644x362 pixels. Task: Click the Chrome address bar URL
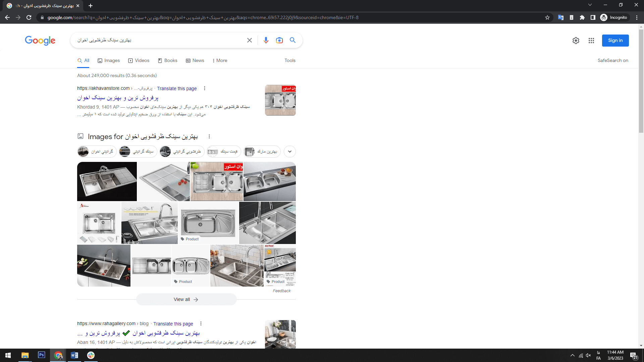click(x=203, y=17)
